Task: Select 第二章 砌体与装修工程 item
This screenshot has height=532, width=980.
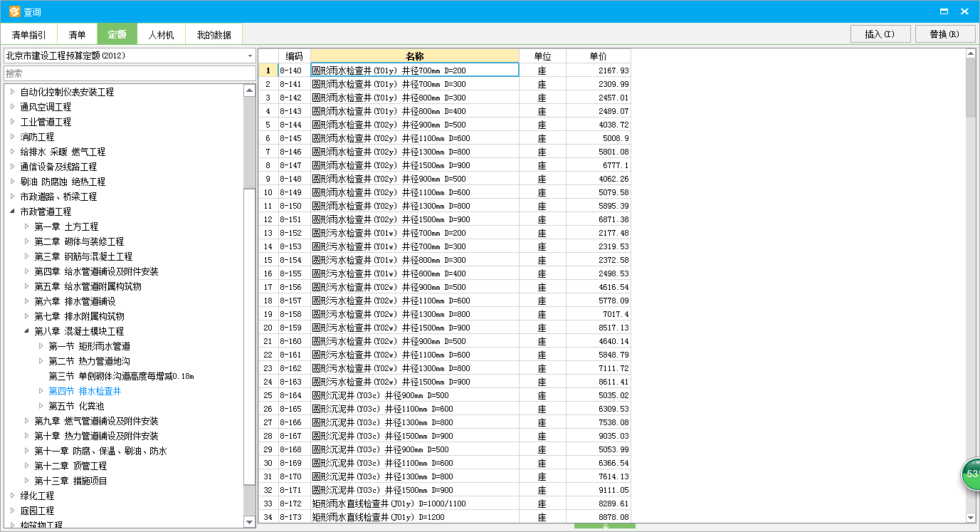Action: pyautogui.click(x=79, y=241)
